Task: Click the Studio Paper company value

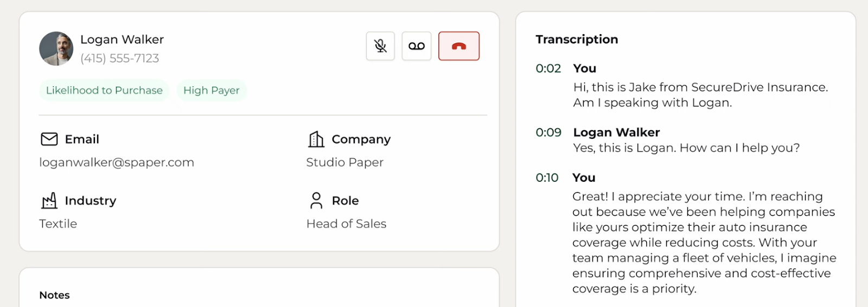Action: pyautogui.click(x=345, y=162)
